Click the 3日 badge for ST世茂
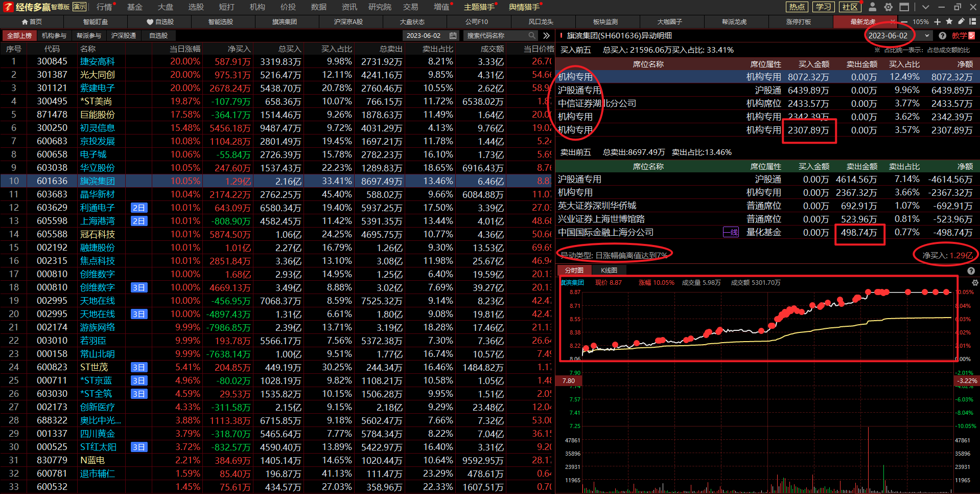Screen dimensions: 980x494 click(139, 367)
